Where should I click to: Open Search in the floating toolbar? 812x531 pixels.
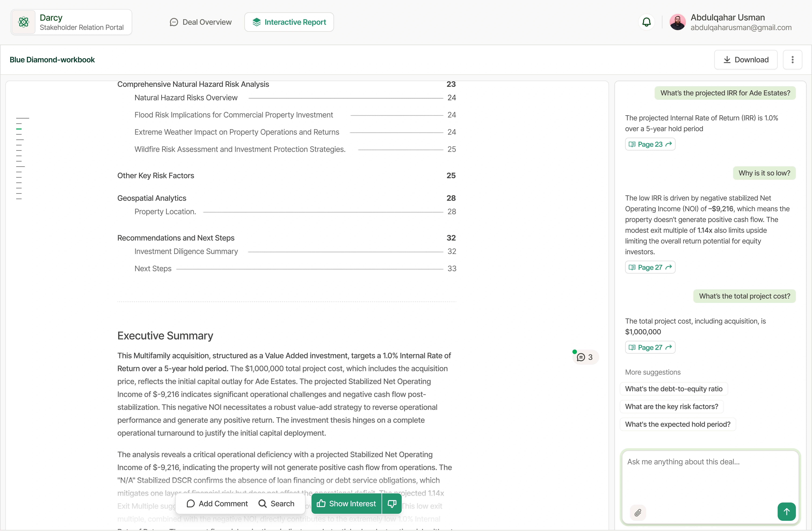coord(276,504)
